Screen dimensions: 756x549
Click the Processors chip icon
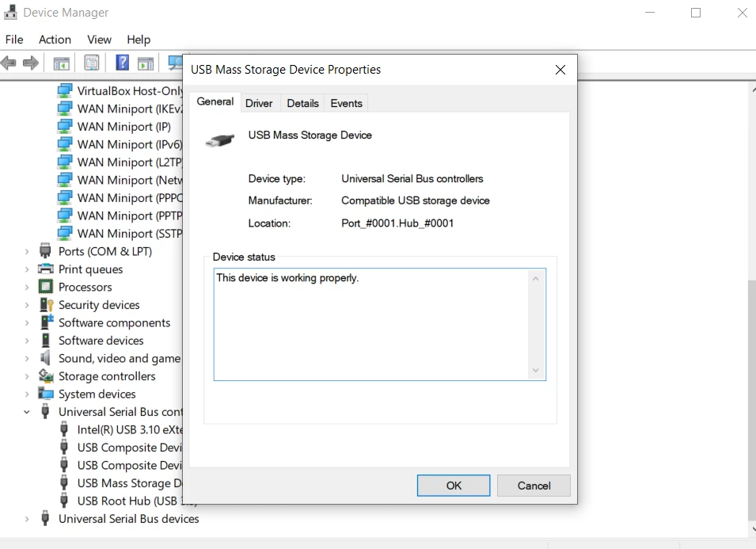(x=45, y=287)
